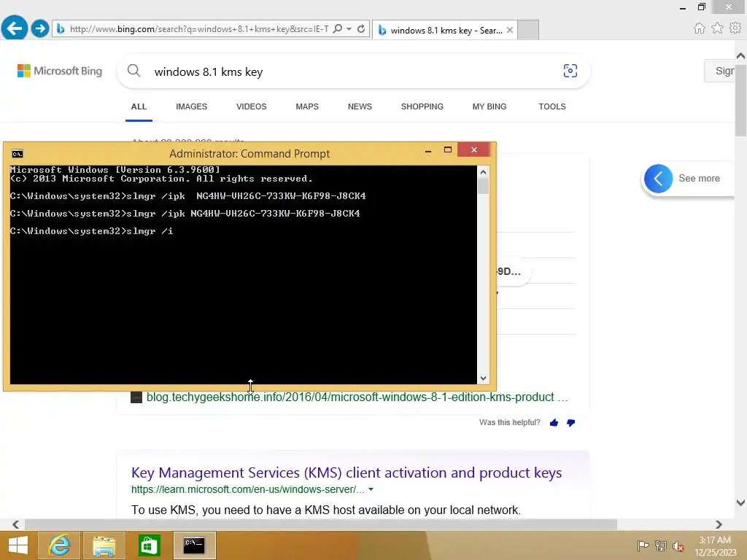
Task: Click the browser page scroll down arrow
Action: click(740, 502)
